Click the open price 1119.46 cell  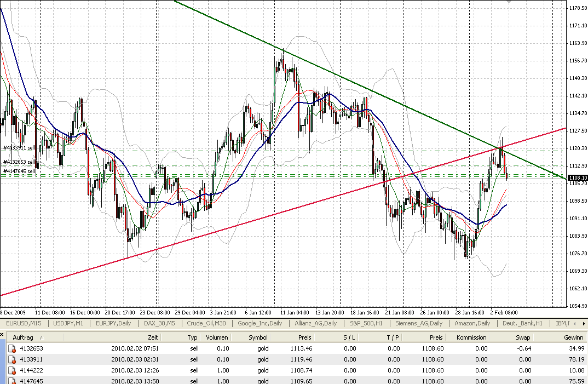[x=301, y=359]
